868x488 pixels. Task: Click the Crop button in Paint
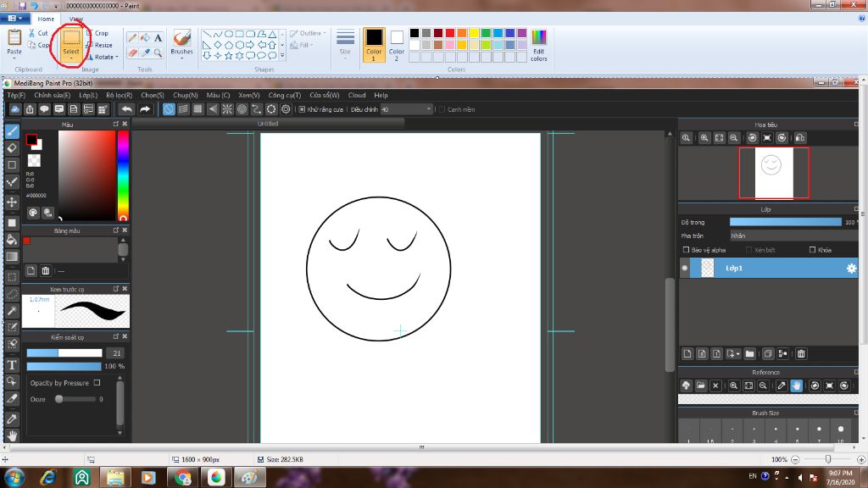[x=97, y=33]
